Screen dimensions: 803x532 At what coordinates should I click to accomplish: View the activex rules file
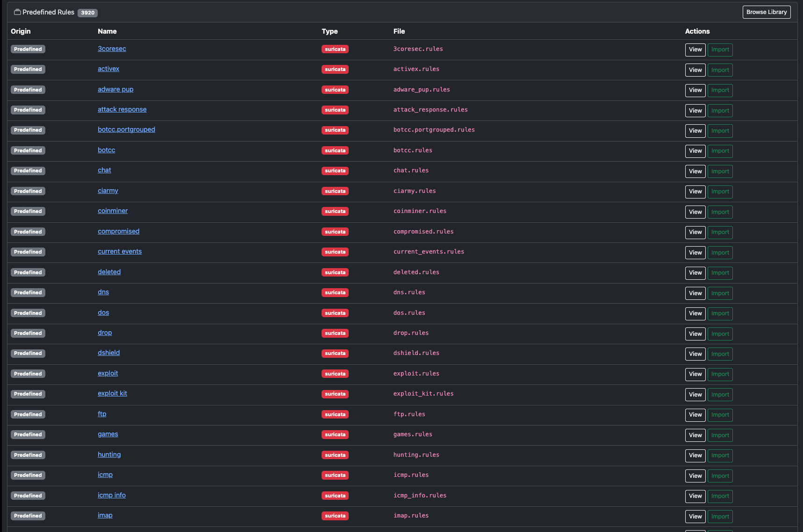coord(695,70)
